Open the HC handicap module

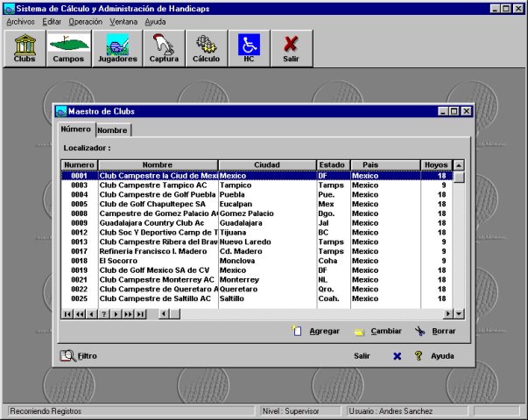(x=249, y=47)
